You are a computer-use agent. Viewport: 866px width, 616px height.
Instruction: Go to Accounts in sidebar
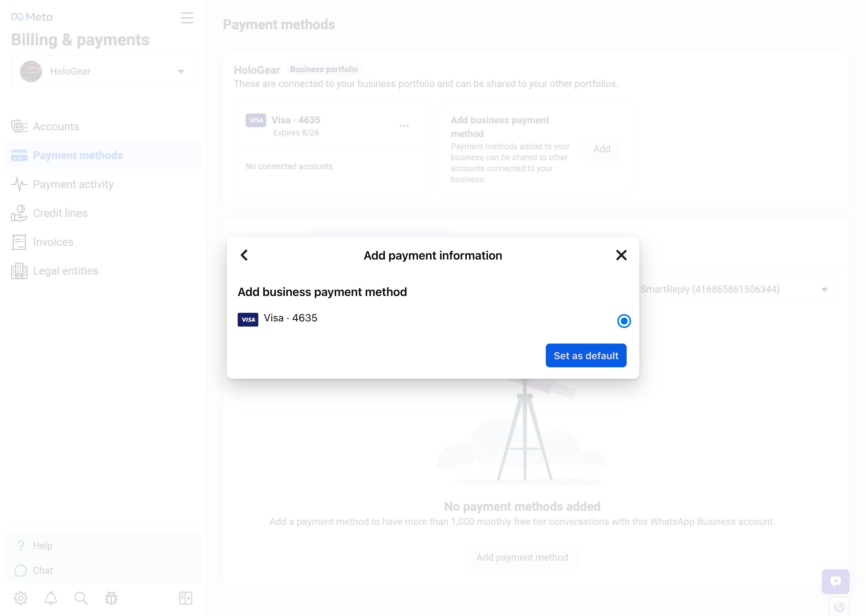point(56,126)
